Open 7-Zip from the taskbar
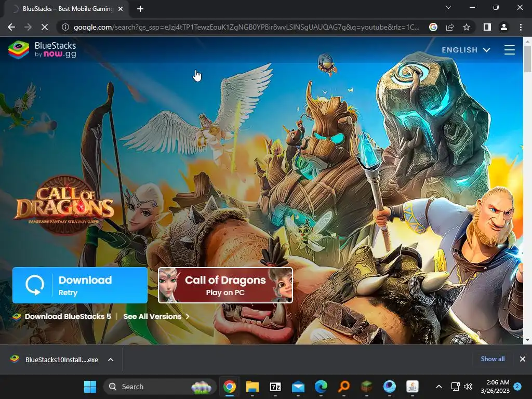 click(x=275, y=387)
